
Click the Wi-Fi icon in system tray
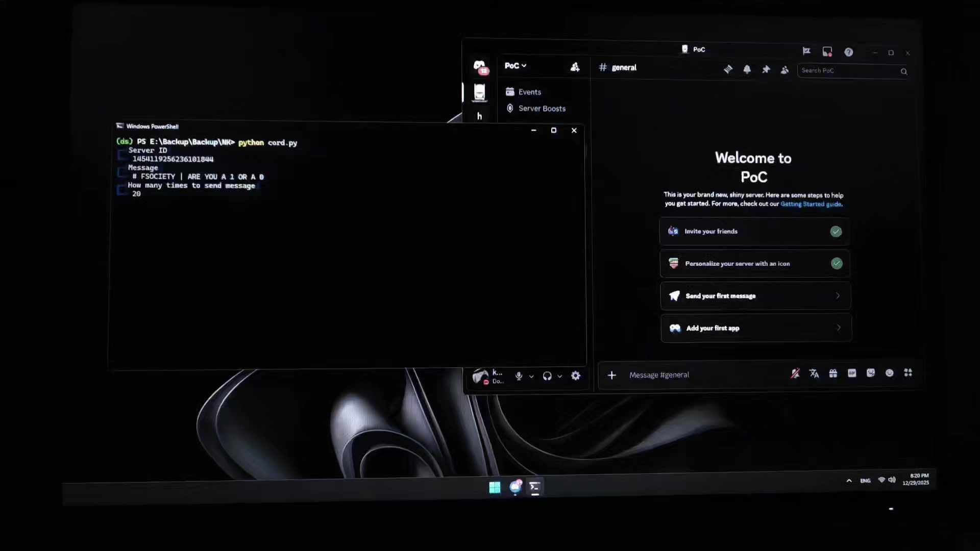(x=881, y=480)
